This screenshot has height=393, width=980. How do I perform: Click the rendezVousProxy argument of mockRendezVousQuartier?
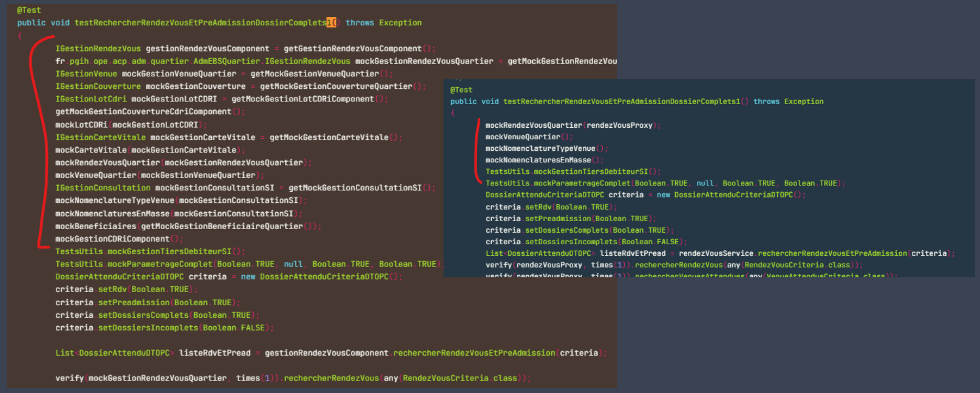tap(619, 125)
